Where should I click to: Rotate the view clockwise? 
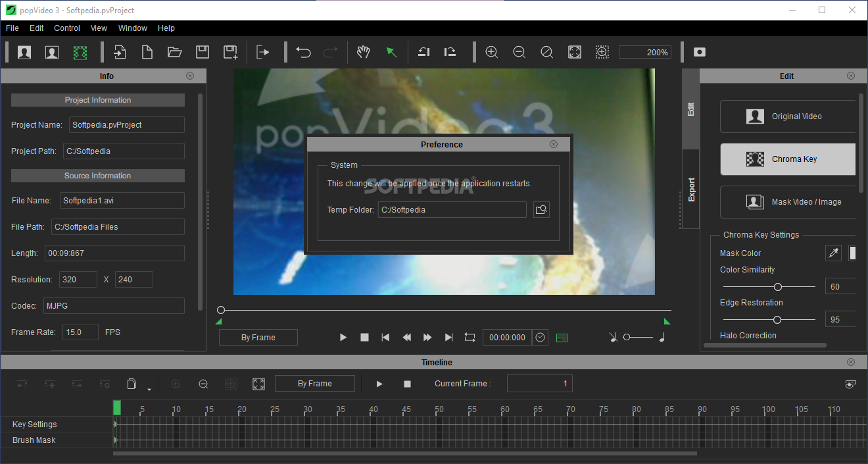pyautogui.click(x=450, y=52)
